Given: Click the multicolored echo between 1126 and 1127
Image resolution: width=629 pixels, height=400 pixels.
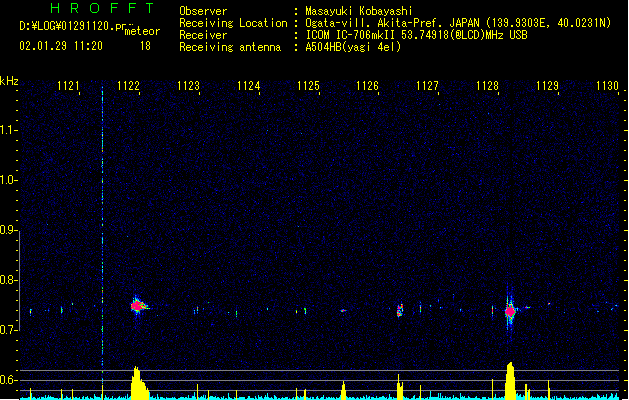Looking at the screenshot, I should [400, 311].
